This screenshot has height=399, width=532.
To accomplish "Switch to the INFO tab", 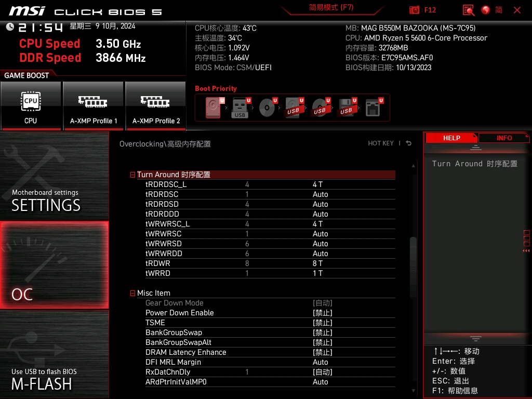I will (x=504, y=138).
